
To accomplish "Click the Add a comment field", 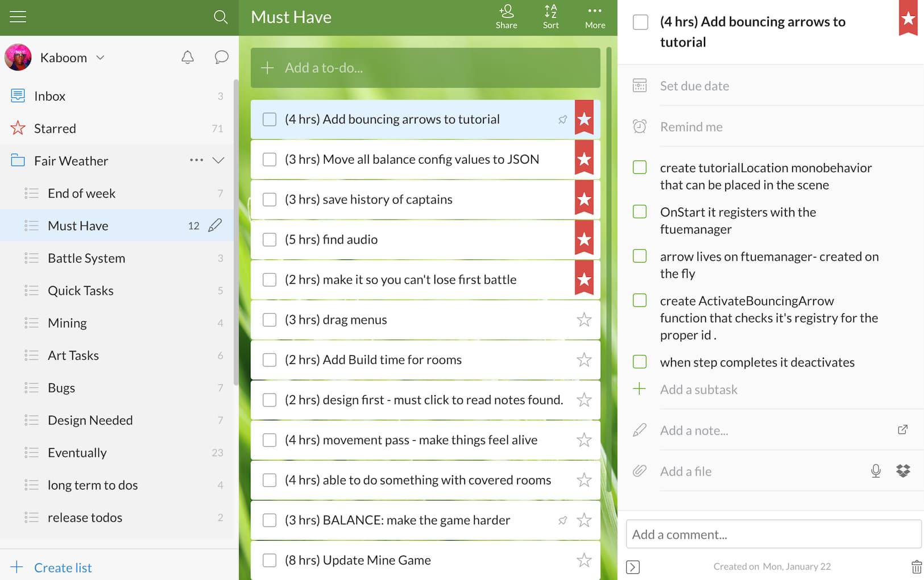I will pos(773,535).
